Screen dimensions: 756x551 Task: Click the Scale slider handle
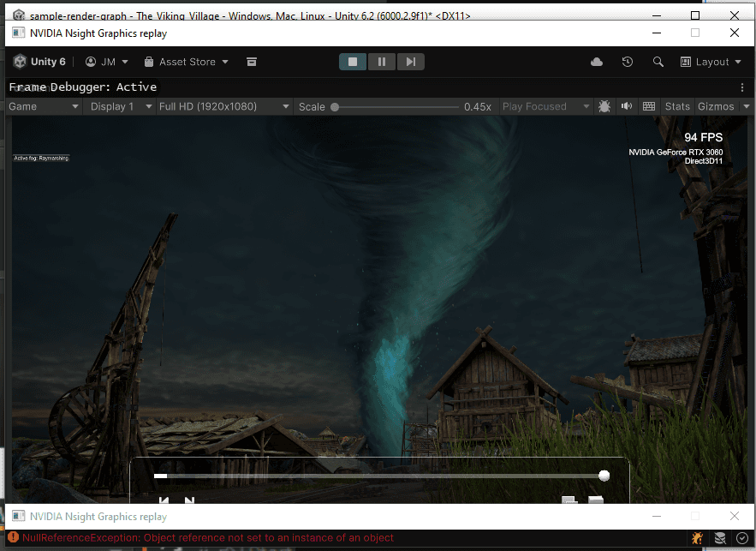click(x=335, y=107)
